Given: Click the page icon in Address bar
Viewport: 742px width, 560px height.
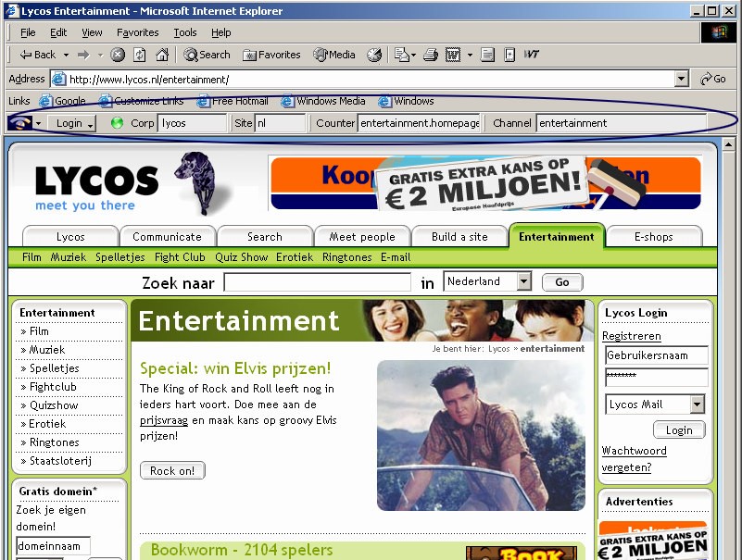Looking at the screenshot, I should (x=58, y=79).
